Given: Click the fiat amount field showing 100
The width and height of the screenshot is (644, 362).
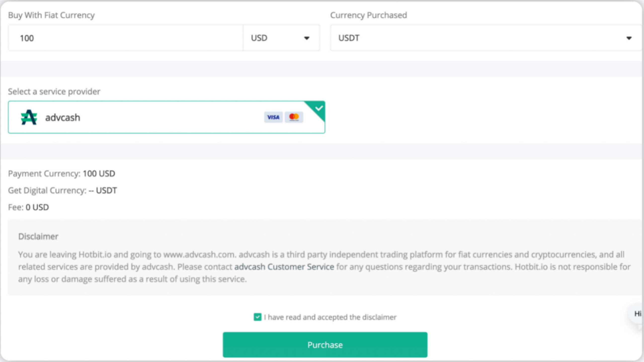Looking at the screenshot, I should coord(125,38).
